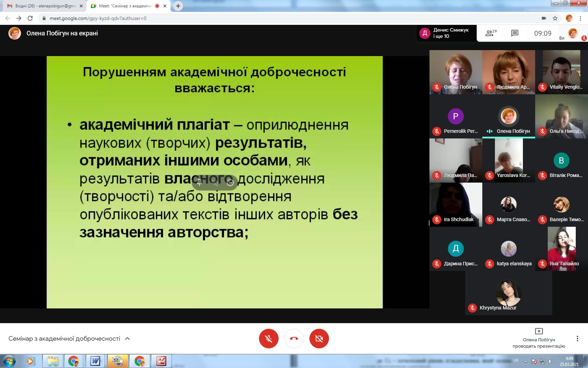Remove the presenter using the minus circle icon
The height and width of the screenshot is (368, 588).
coord(230,182)
